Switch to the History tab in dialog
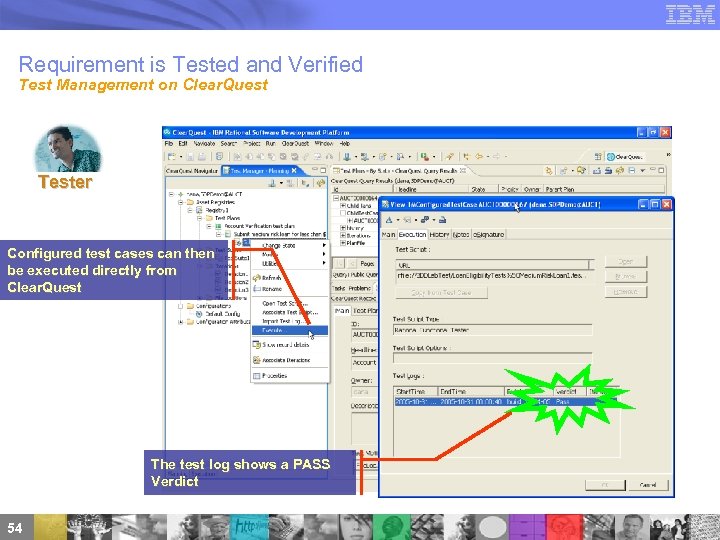Image resolution: width=720 pixels, height=540 pixels. 439,235
